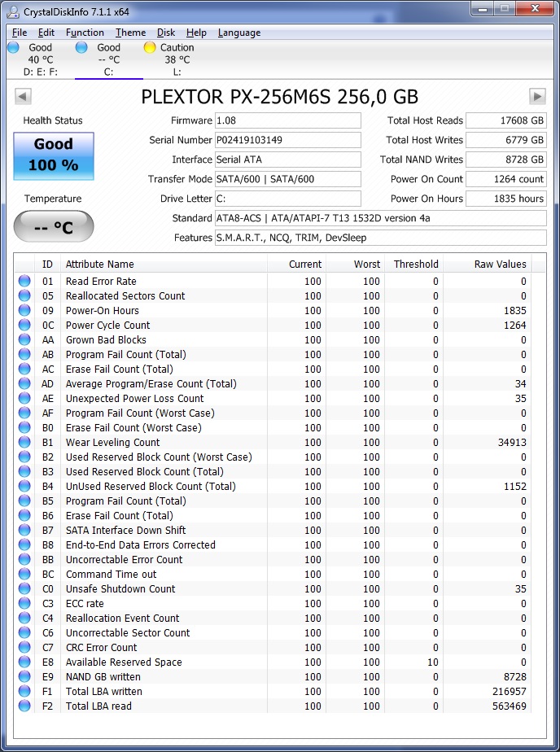This screenshot has height=752, width=560.
Task: Go to previous disk with left arrow
Action: [x=23, y=96]
